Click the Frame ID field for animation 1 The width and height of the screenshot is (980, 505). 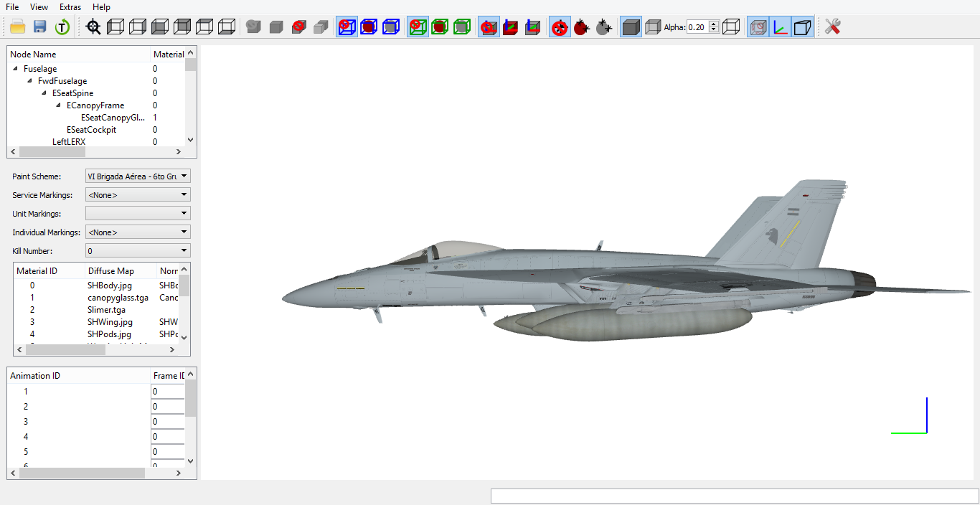[168, 392]
